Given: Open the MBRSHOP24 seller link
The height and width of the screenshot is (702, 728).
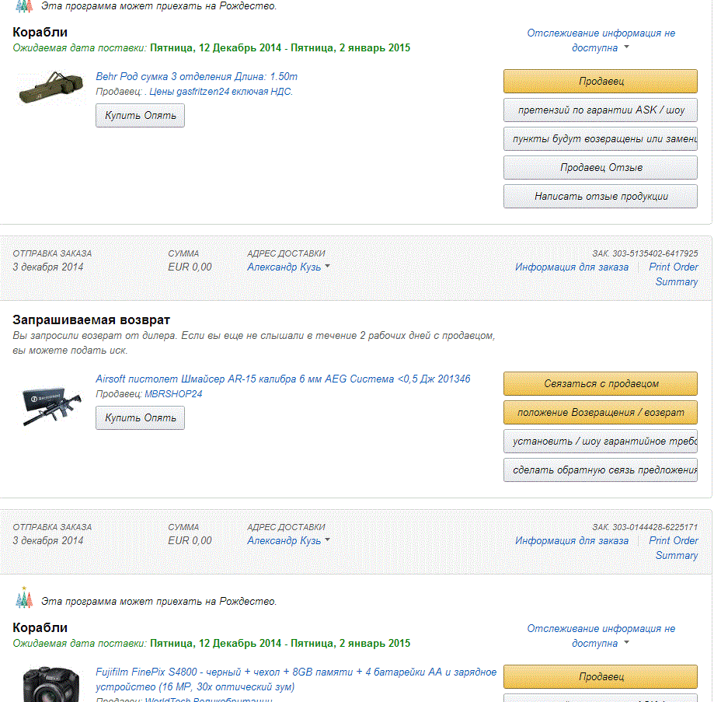Looking at the screenshot, I should coord(173,394).
